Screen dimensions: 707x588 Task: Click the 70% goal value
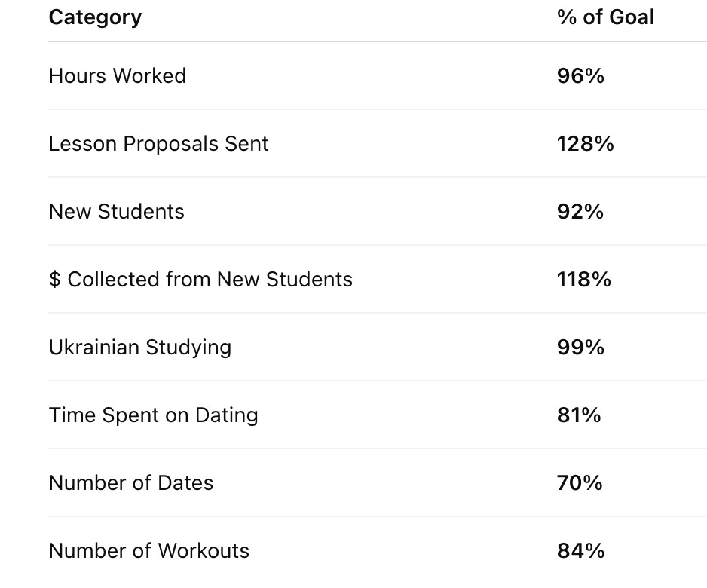pos(580,483)
